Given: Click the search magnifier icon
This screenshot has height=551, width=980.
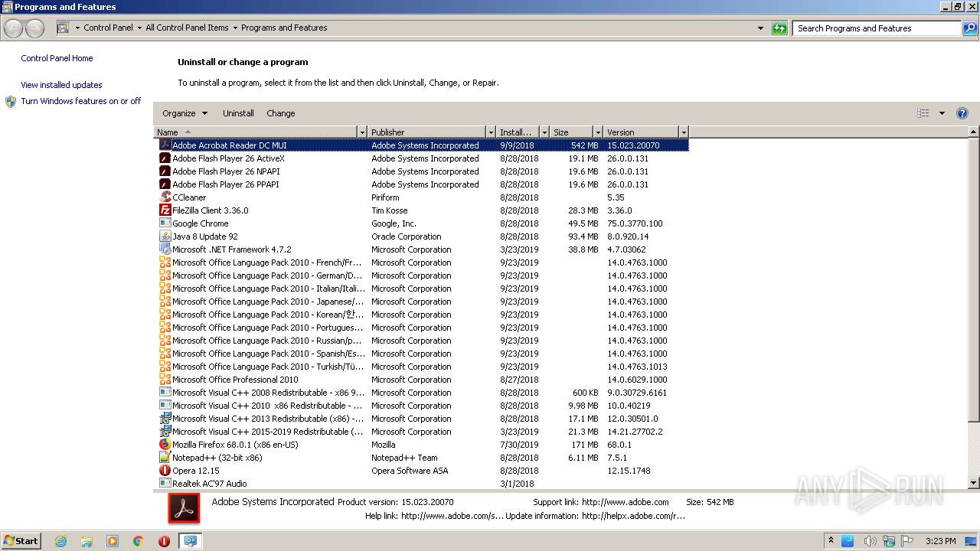Looking at the screenshot, I should point(970,28).
